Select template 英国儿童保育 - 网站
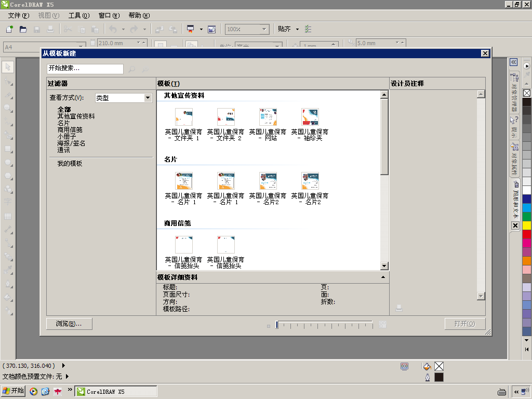This screenshot has height=399, width=532. 268,125
